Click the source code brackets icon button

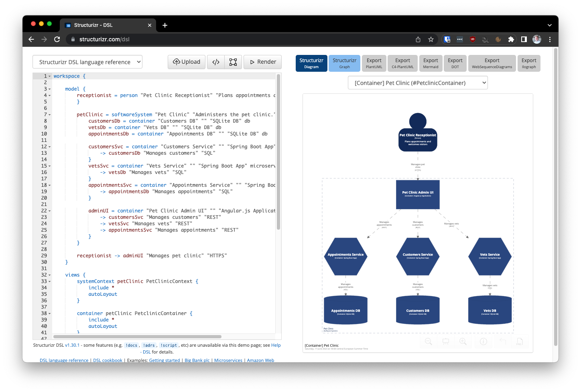tap(216, 62)
